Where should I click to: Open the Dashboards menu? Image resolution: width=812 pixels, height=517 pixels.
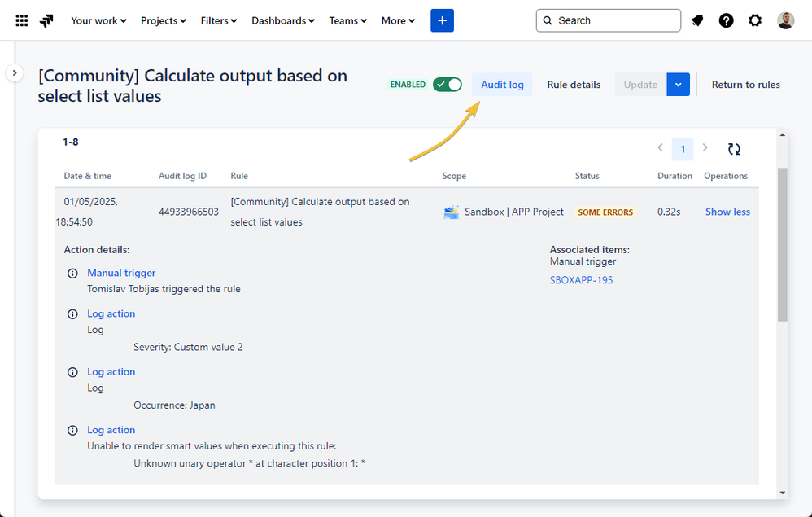283,20
